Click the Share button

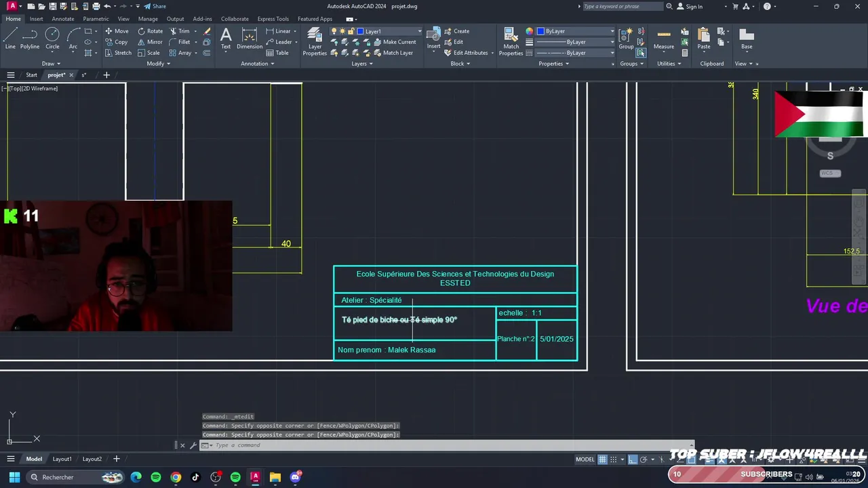coord(155,6)
